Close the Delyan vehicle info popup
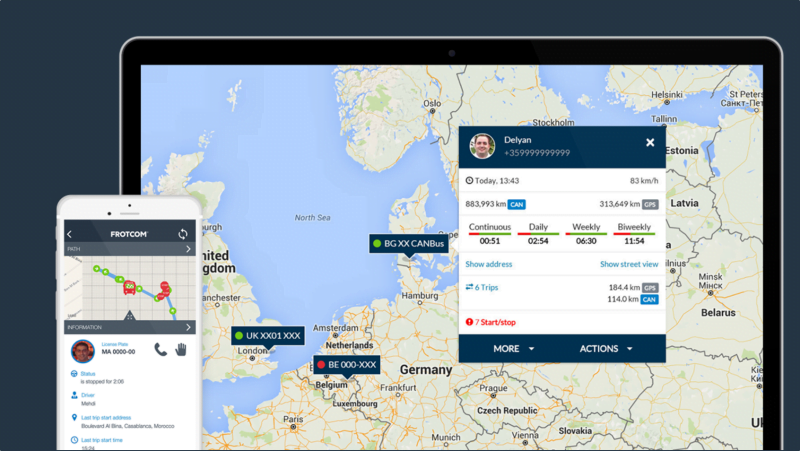The width and height of the screenshot is (800, 451). click(x=650, y=143)
